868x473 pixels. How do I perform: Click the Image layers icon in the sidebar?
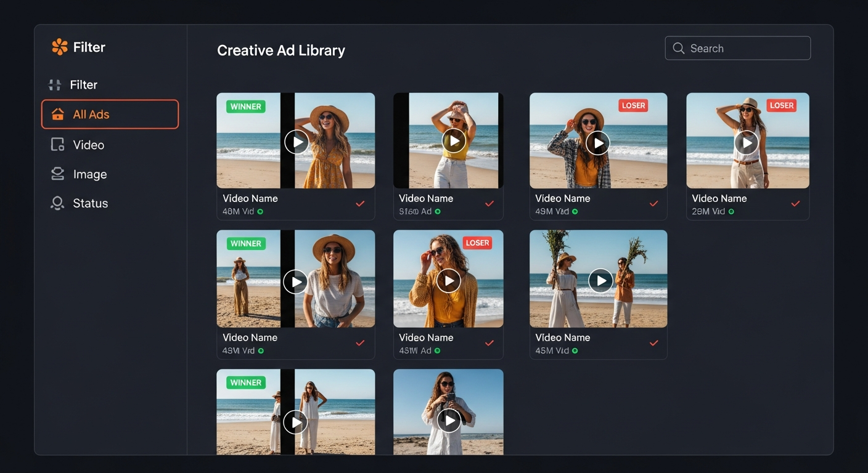pyautogui.click(x=57, y=174)
